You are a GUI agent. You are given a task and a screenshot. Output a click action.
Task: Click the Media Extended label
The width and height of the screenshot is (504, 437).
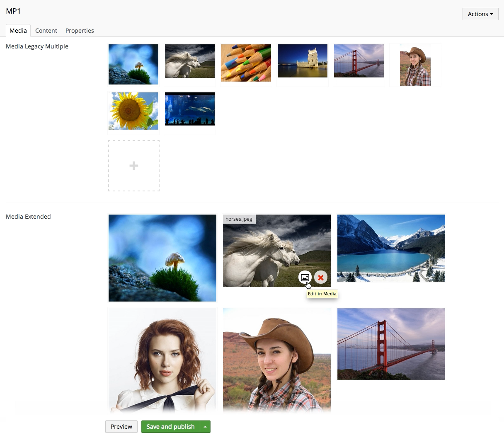[x=28, y=217]
